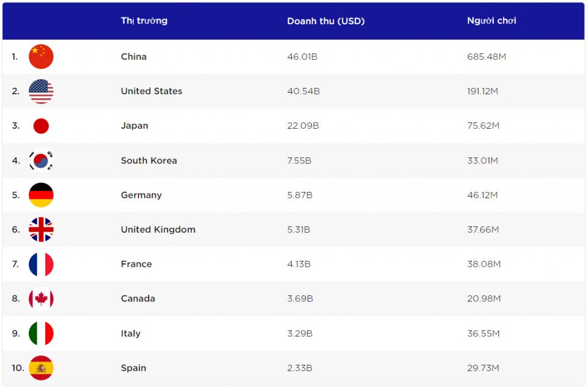
Task: Click the United Kingdom flag icon
Action: 41,229
